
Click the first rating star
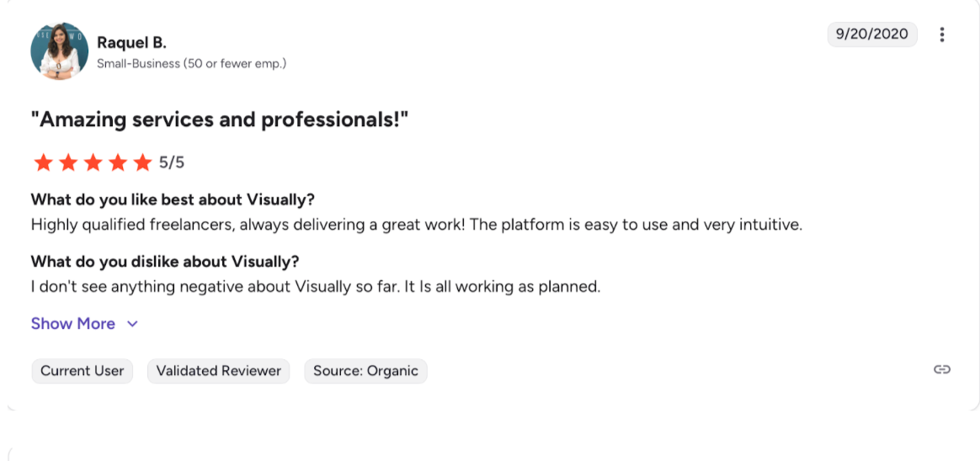[x=43, y=162]
